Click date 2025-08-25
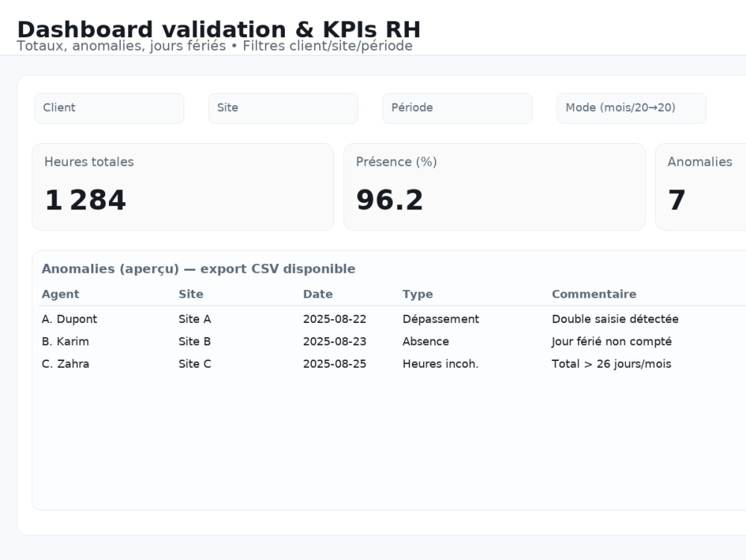Viewport: 746px width, 560px height. pyautogui.click(x=334, y=364)
